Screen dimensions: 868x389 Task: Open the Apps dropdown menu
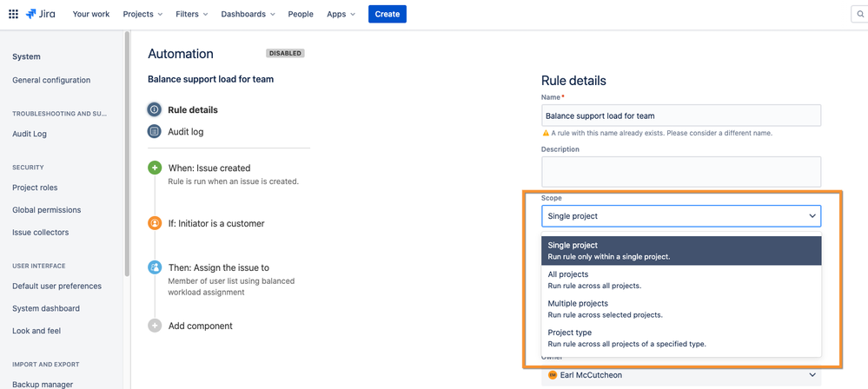341,15
